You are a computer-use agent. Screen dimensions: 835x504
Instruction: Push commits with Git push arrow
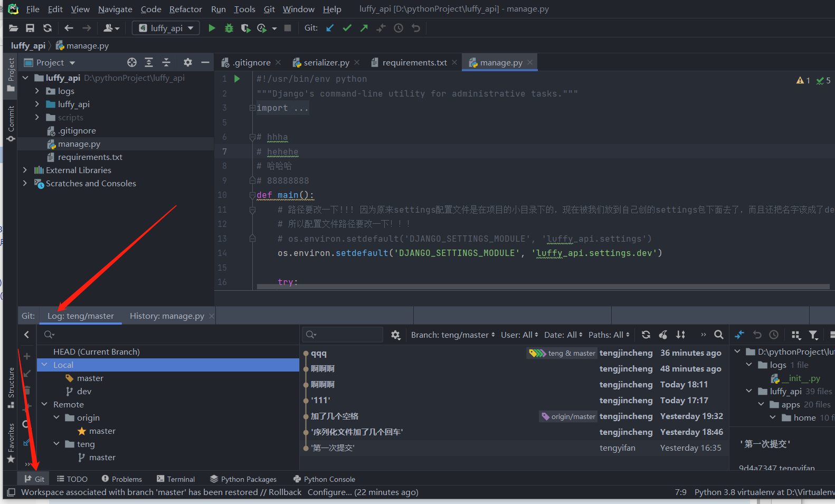[x=364, y=28]
